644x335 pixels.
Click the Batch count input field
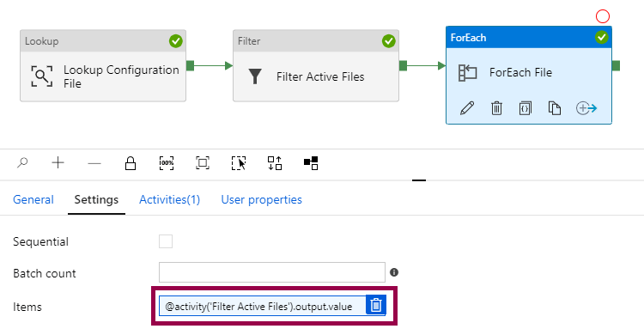[x=272, y=272]
